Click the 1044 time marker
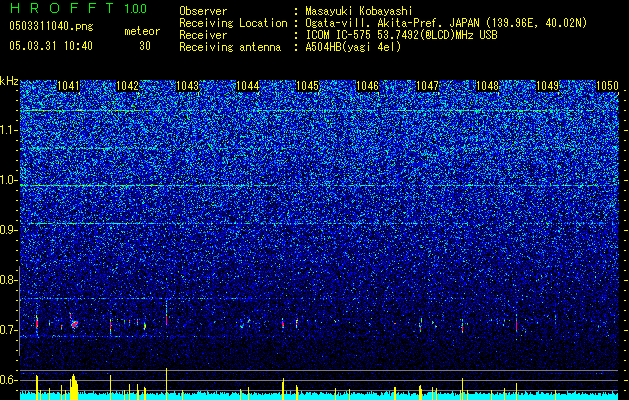This screenshot has width=629, height=400. (x=248, y=86)
